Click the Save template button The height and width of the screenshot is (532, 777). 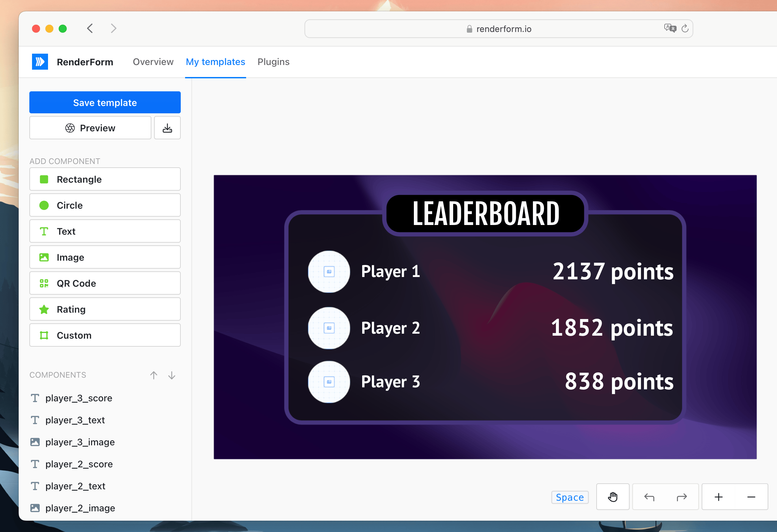point(104,103)
